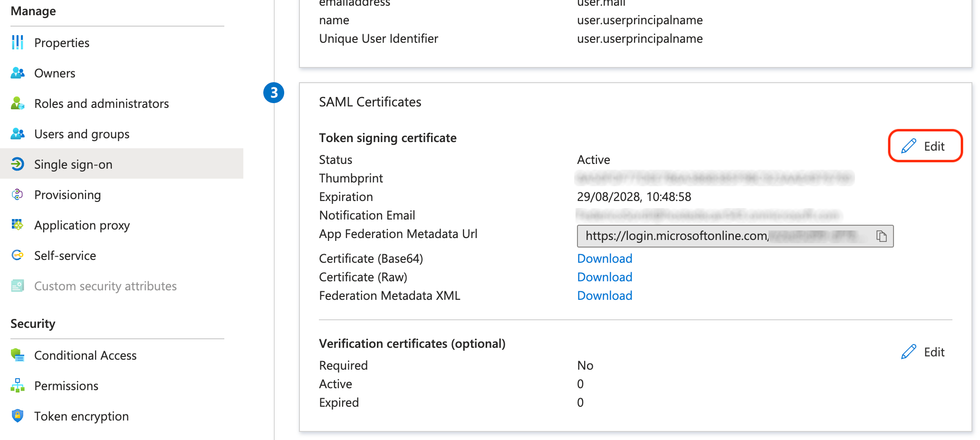Download the Certificate (Base64)

point(605,258)
